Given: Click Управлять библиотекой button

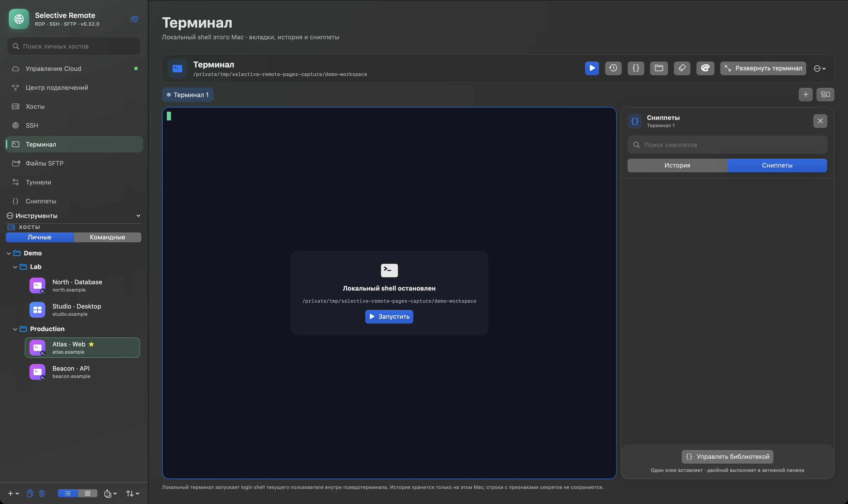Looking at the screenshot, I should tap(728, 456).
